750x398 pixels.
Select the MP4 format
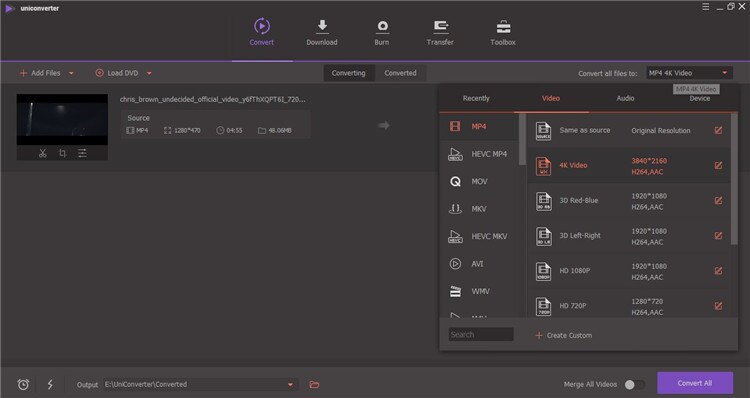pos(478,126)
